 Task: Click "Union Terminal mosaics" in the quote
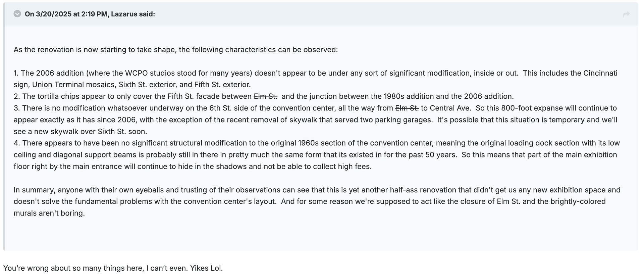coord(73,85)
